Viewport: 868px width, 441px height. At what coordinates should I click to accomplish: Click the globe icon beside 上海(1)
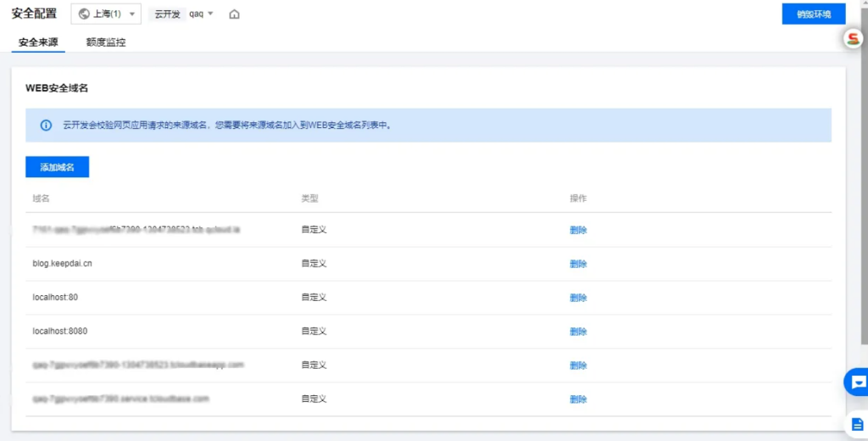click(84, 14)
